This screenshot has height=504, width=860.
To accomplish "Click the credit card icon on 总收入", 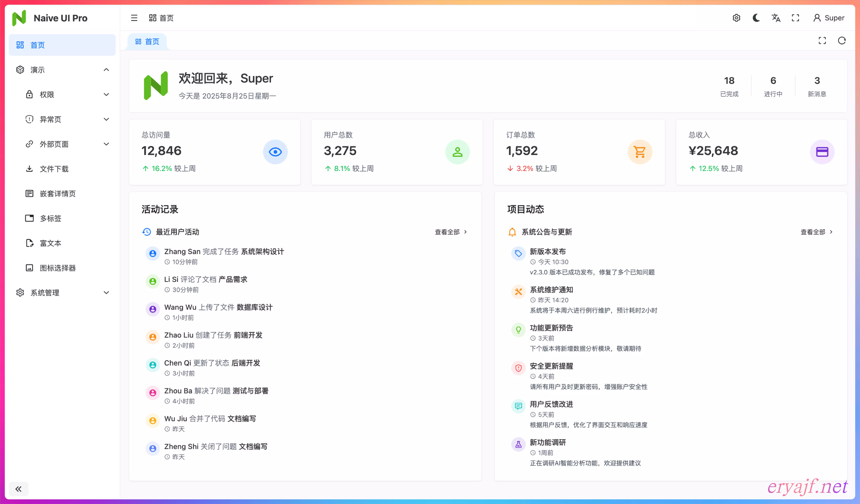I will click(822, 152).
